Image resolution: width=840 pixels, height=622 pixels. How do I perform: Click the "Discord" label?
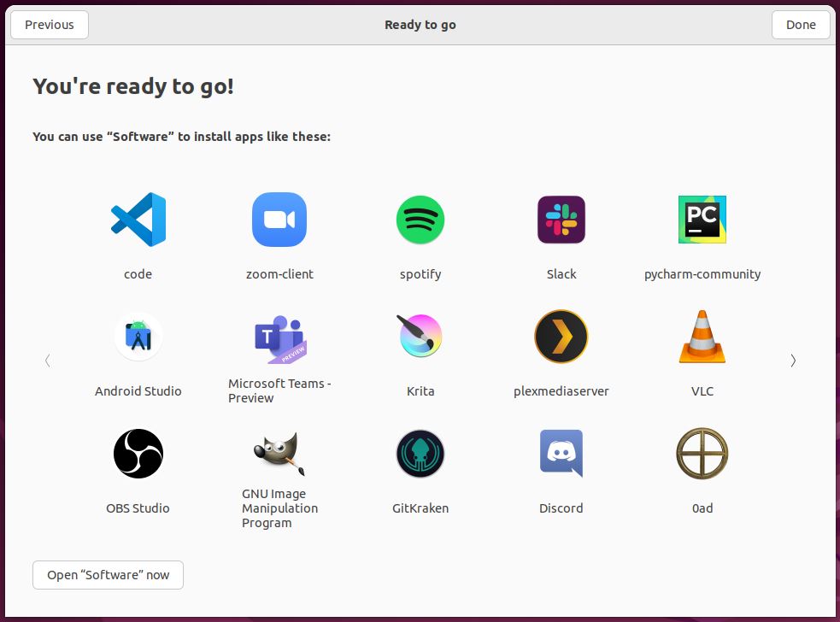tap(561, 508)
